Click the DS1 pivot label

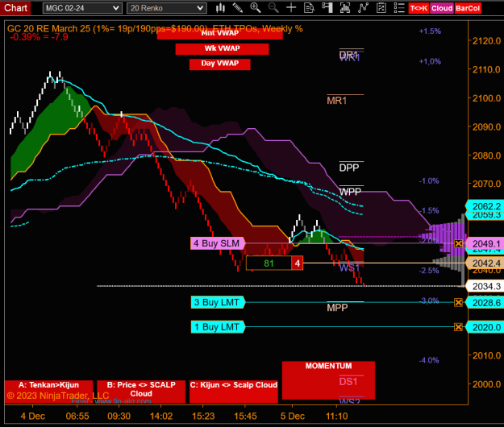348,381
